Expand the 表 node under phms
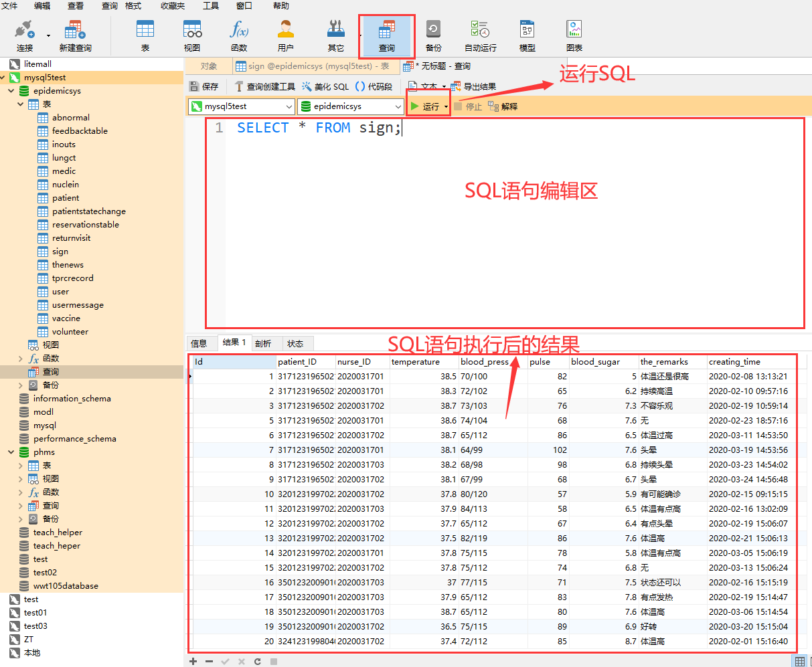This screenshot has height=667, width=812. [21, 466]
